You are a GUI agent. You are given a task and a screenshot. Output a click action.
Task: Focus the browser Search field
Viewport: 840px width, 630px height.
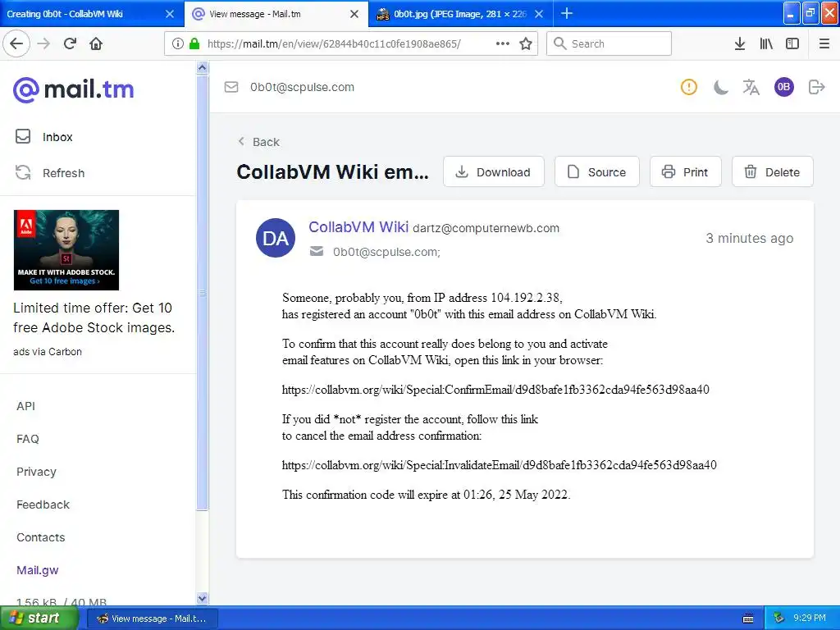609,43
